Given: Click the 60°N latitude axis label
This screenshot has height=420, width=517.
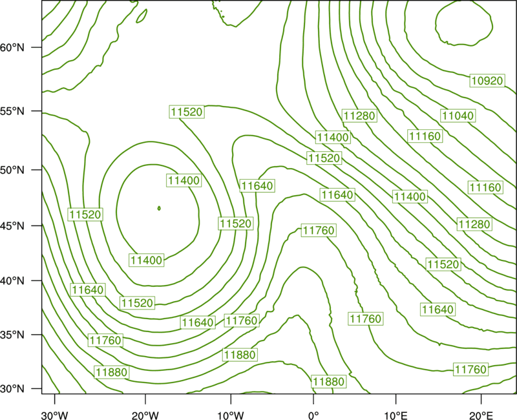Looking at the screenshot, I should click(x=12, y=47).
